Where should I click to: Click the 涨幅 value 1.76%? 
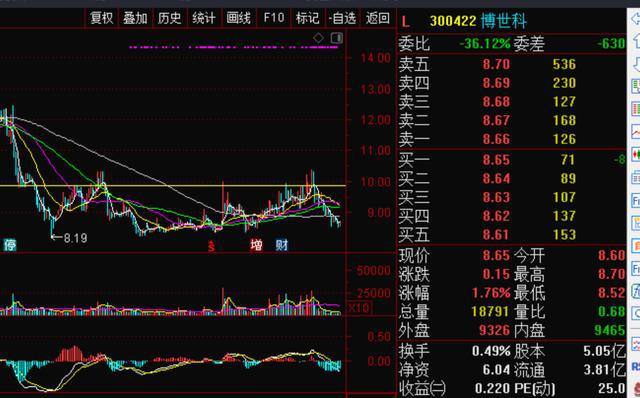coord(491,293)
